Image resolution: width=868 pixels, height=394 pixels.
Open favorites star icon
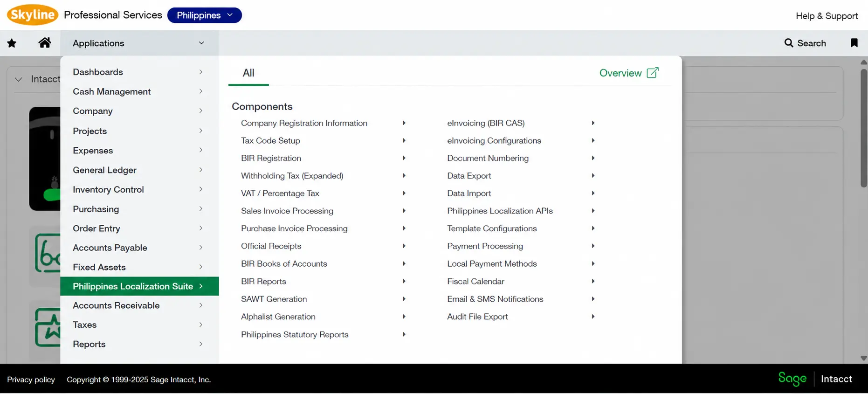[x=12, y=43]
